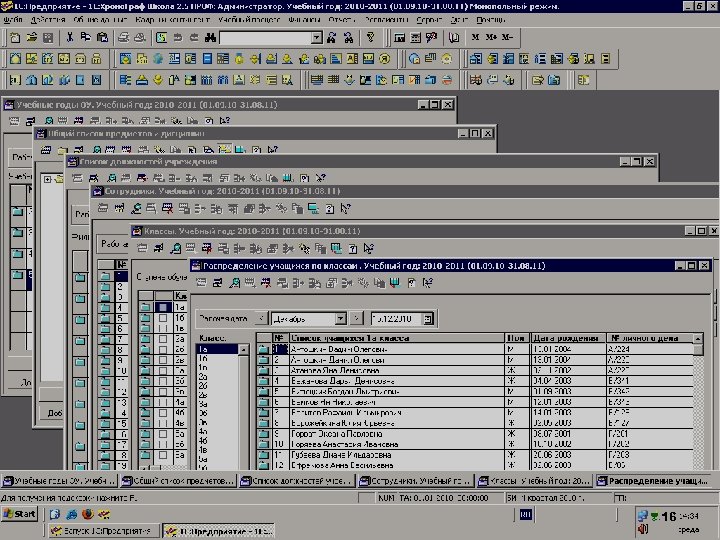This screenshot has width=720, height=540.
Task: Click the binoculars Find icon
Action: (x=210, y=38)
